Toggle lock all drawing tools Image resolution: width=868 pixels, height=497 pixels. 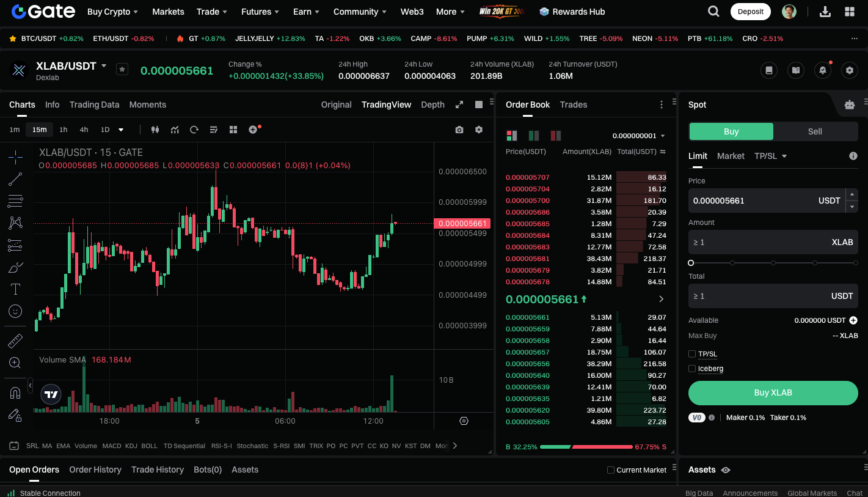tap(15, 414)
